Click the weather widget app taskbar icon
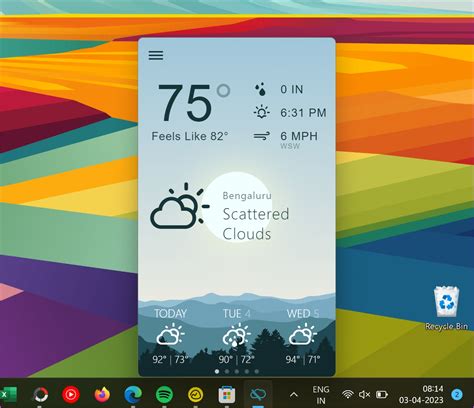 pos(258,395)
